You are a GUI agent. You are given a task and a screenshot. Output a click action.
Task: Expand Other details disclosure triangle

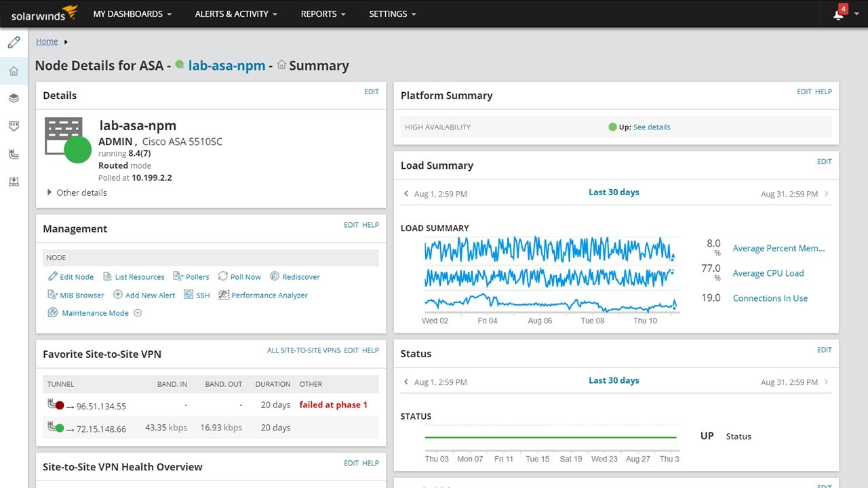[x=50, y=192]
